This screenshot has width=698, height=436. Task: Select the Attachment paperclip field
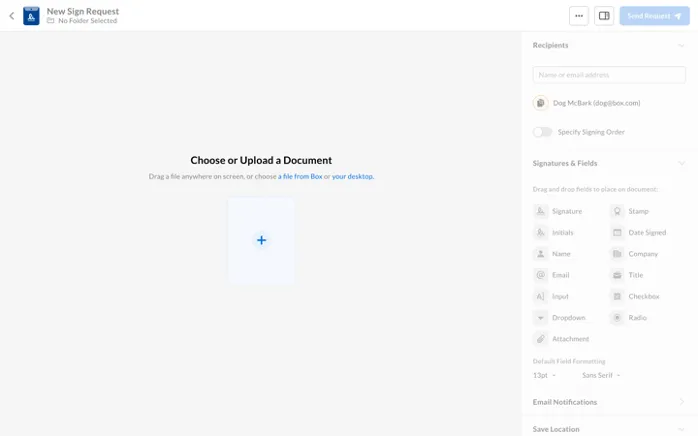click(x=561, y=339)
